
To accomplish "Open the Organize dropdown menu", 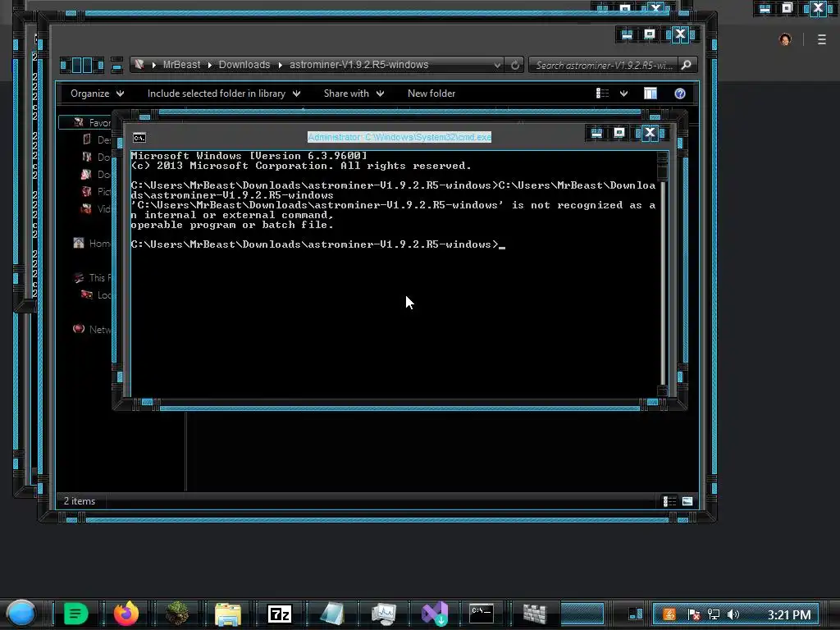I will [97, 94].
